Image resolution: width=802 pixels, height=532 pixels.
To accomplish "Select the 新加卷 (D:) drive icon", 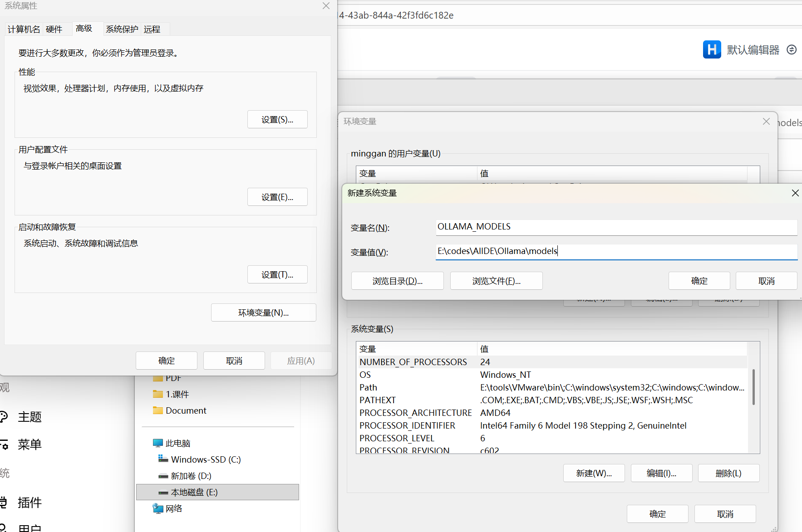I will pos(163,476).
